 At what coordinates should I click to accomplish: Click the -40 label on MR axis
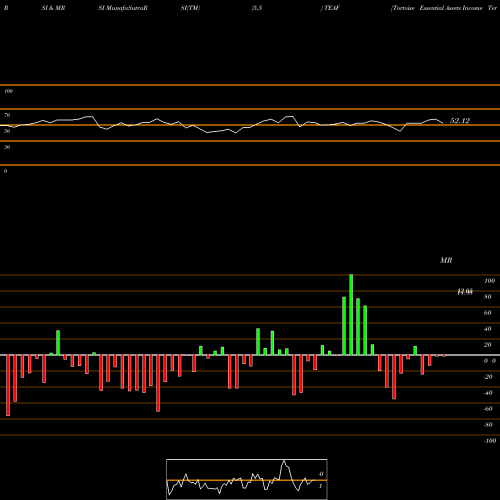click(x=488, y=393)
